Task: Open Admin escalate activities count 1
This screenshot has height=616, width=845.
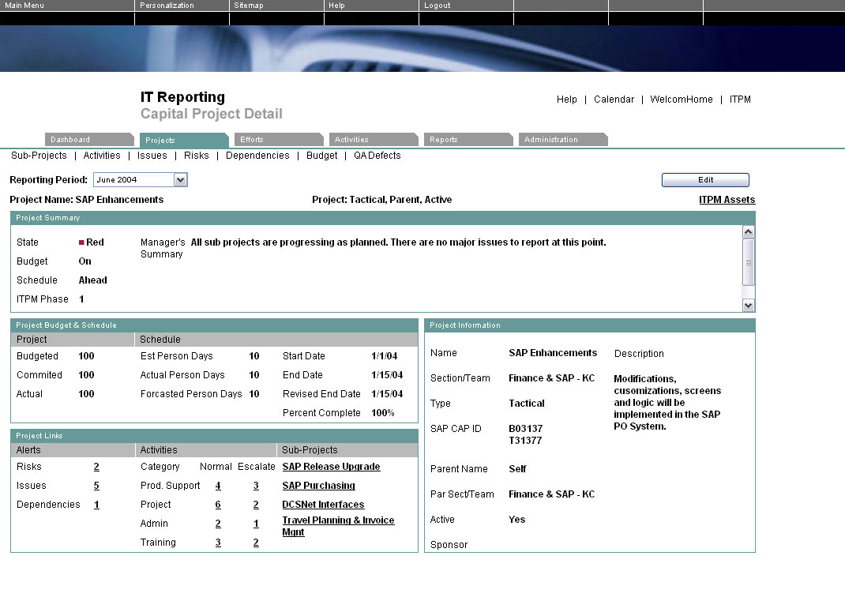Action: 256,524
